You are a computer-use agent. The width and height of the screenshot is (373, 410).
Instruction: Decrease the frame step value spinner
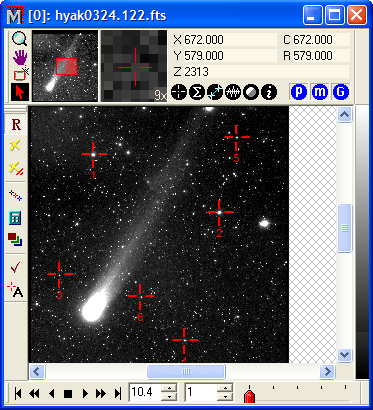pos(226,397)
